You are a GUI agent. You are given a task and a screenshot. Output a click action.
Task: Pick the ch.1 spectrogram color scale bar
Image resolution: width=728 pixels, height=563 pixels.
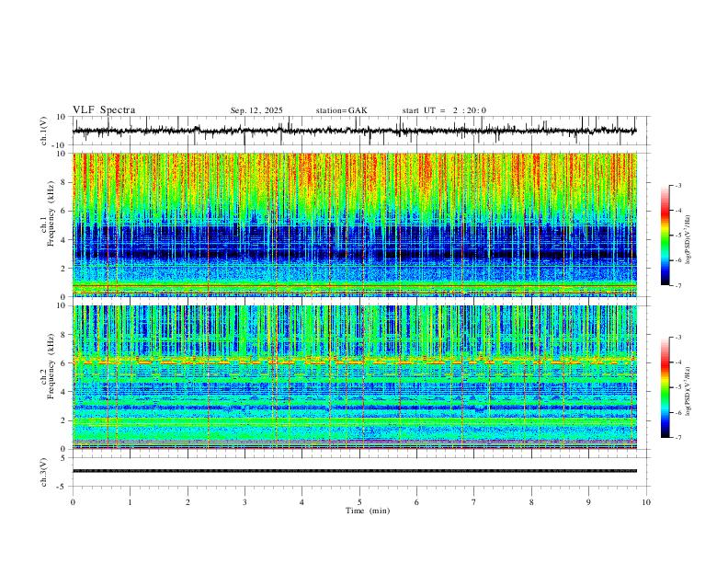(665, 236)
